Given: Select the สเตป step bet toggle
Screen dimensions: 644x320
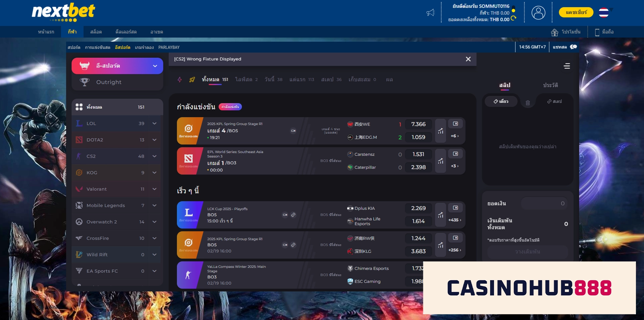Looking at the screenshot, I should pyautogui.click(x=554, y=101).
